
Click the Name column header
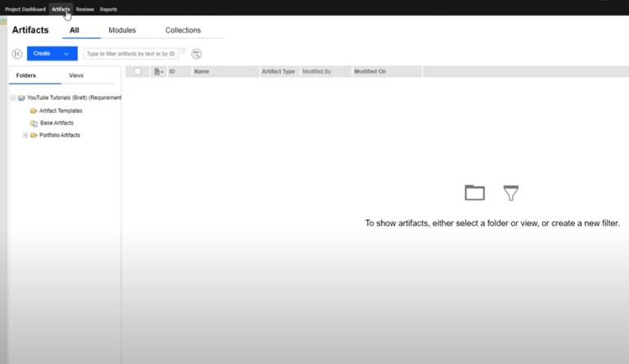pyautogui.click(x=201, y=72)
